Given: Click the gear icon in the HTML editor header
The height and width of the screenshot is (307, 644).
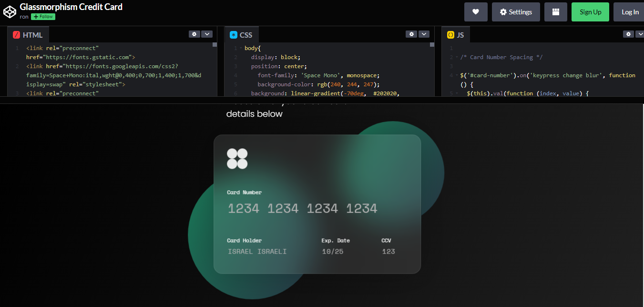Looking at the screenshot, I should (x=194, y=34).
